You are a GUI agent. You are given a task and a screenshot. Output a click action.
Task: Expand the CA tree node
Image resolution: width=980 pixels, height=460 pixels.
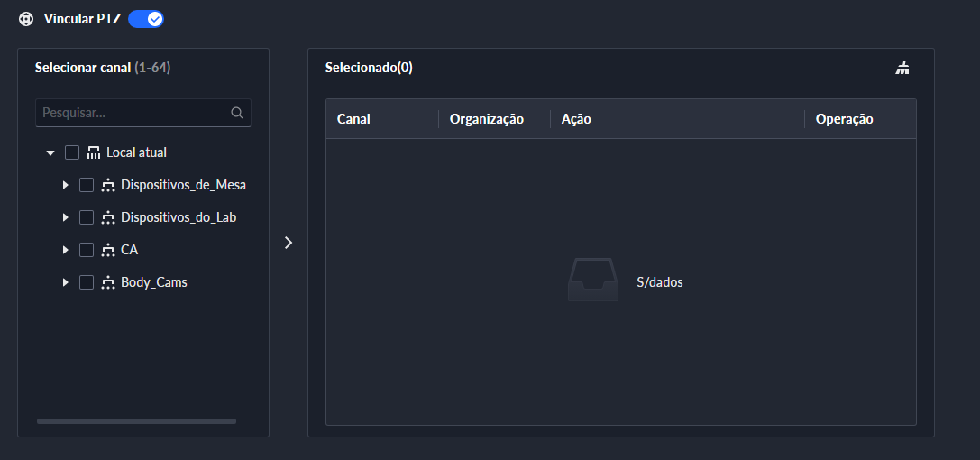pos(65,250)
